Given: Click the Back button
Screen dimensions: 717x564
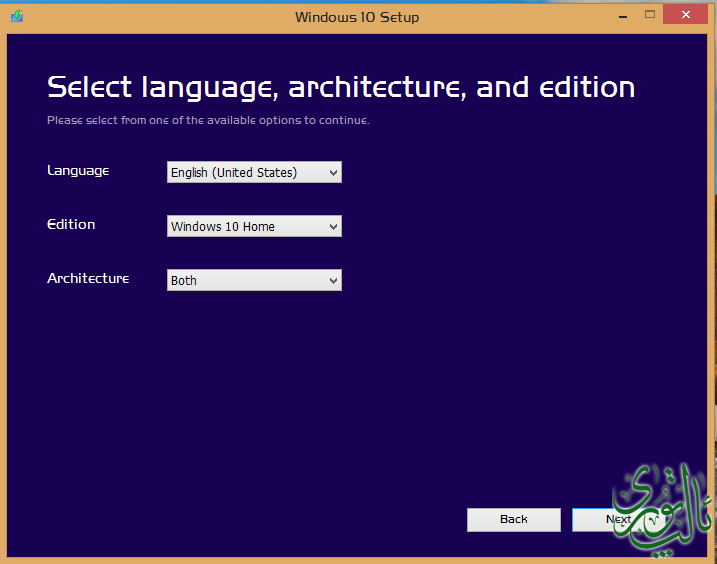Looking at the screenshot, I should pos(514,520).
